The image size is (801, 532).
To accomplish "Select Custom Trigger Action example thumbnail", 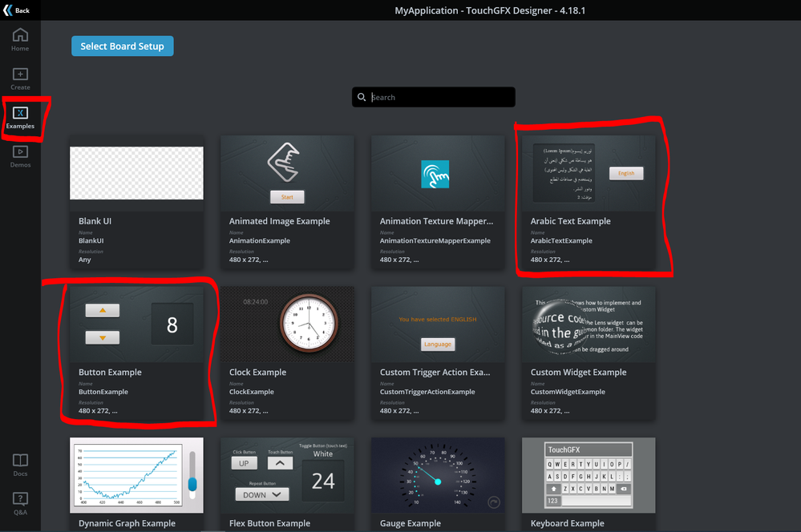I will [x=438, y=324].
